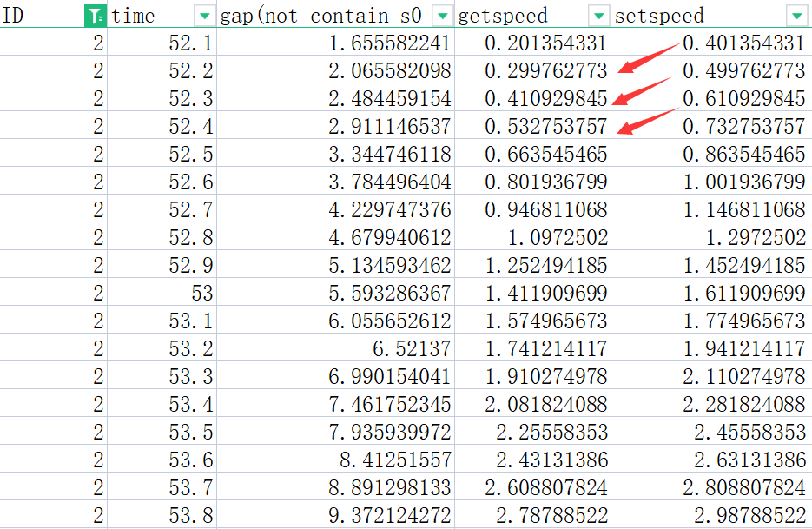Screen dimensions: 812x529
Task: Select gap value 3.344746118
Action: pyautogui.click(x=335, y=154)
